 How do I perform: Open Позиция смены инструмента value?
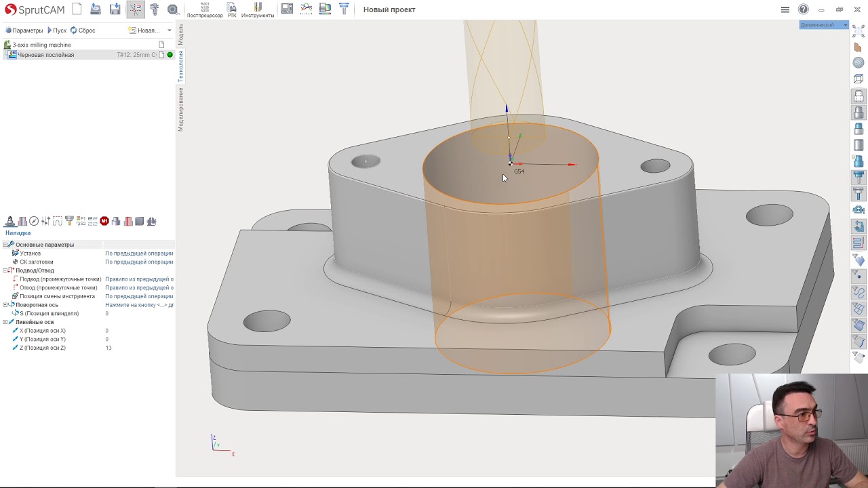pos(139,296)
